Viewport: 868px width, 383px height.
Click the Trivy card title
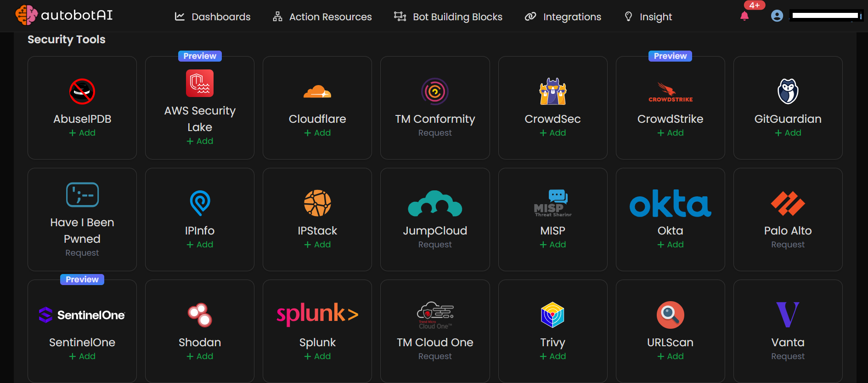tap(552, 343)
